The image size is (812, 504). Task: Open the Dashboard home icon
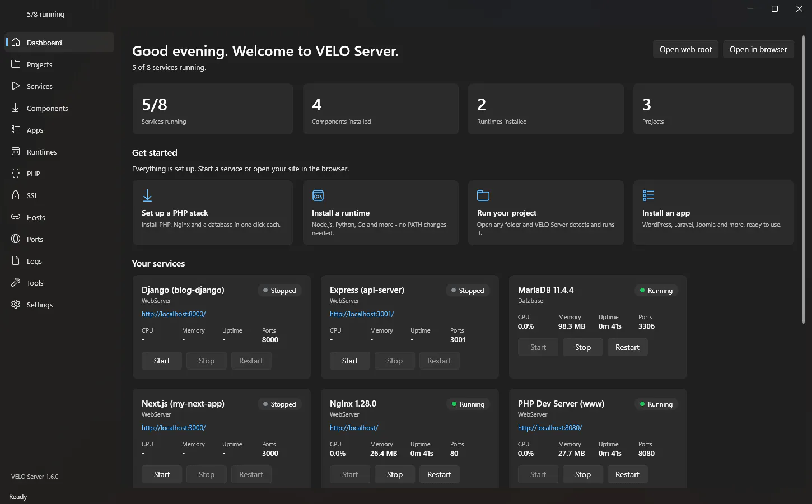coord(16,43)
